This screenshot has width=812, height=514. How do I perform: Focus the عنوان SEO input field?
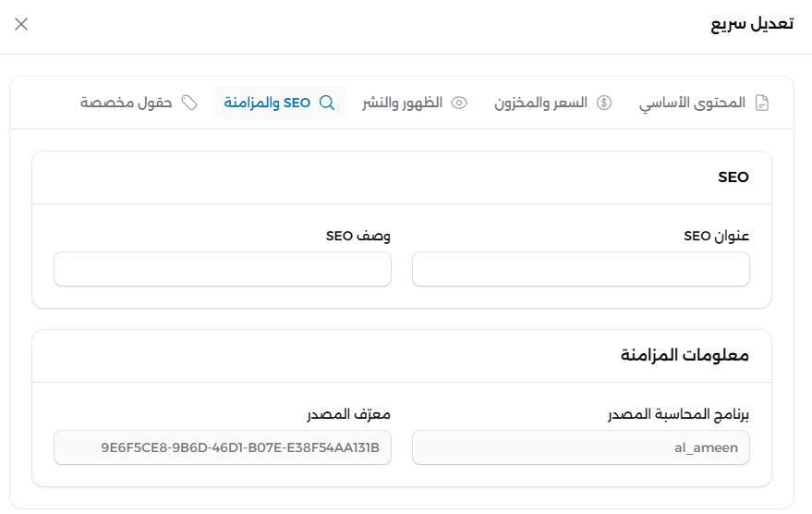pyautogui.click(x=580, y=269)
